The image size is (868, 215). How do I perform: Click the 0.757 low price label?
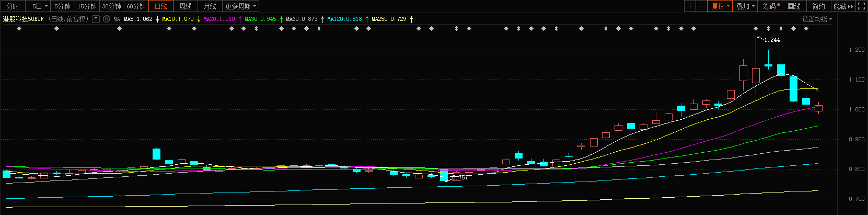[x=460, y=178]
